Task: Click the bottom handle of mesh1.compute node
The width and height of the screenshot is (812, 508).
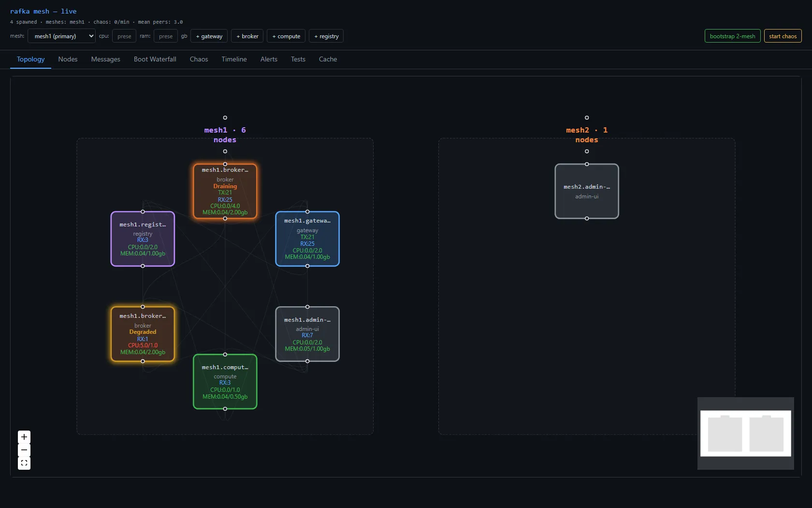Action: [225, 409]
